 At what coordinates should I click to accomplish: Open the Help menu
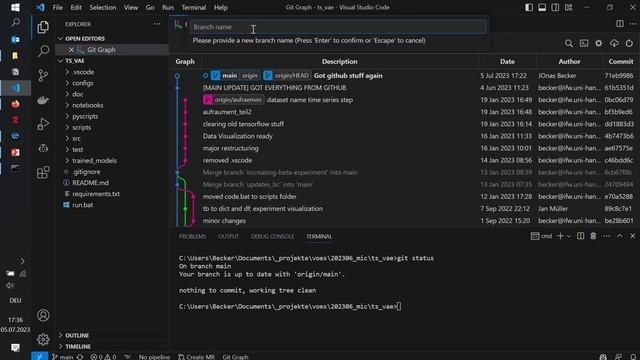pyautogui.click(x=220, y=7)
